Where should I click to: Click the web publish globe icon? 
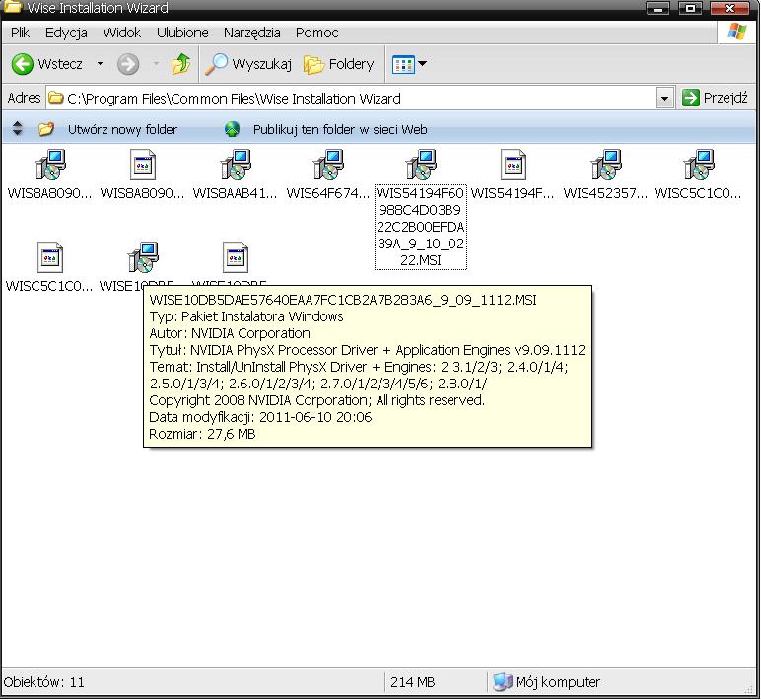click(x=232, y=129)
